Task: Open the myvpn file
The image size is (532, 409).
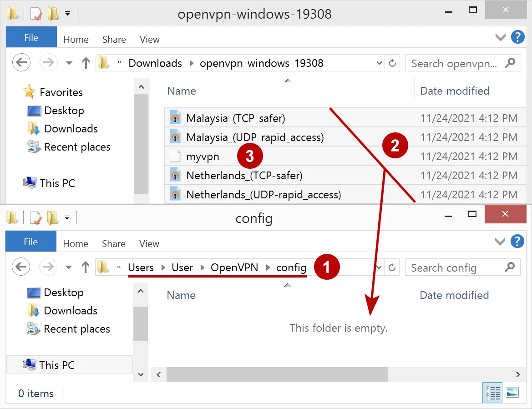Action: coord(203,156)
